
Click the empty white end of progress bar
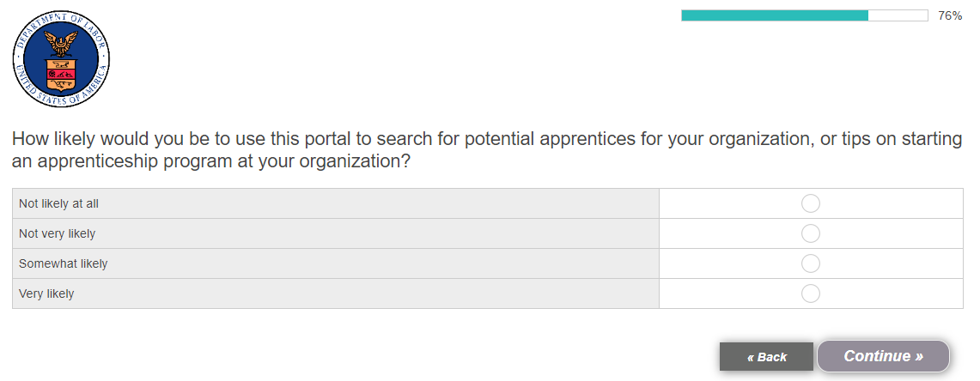click(x=898, y=15)
